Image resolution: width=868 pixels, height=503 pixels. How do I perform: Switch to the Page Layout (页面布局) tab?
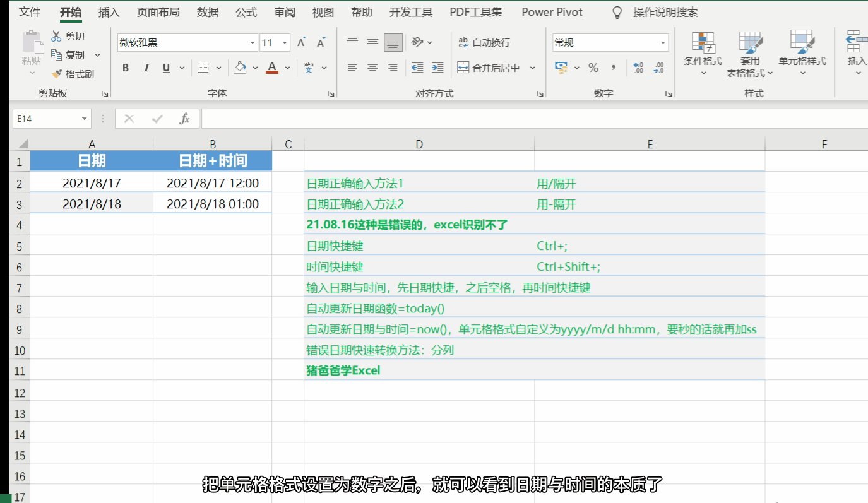[x=158, y=12]
